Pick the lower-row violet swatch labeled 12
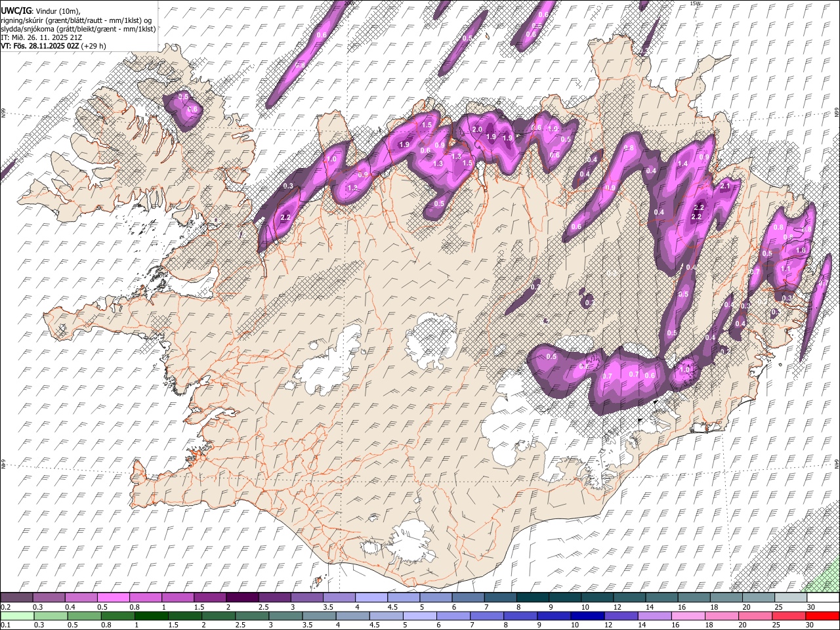This screenshot has width=840, height=630. click(x=621, y=616)
